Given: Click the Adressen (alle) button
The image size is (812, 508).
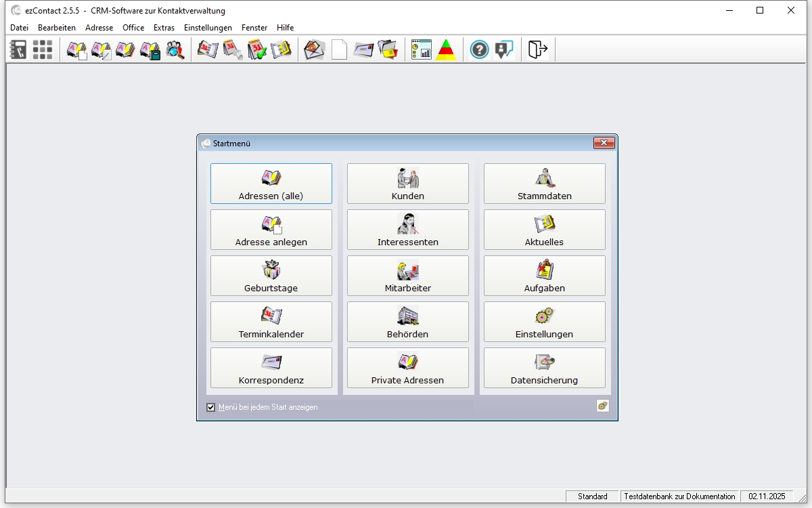Looking at the screenshot, I should pos(271,184).
